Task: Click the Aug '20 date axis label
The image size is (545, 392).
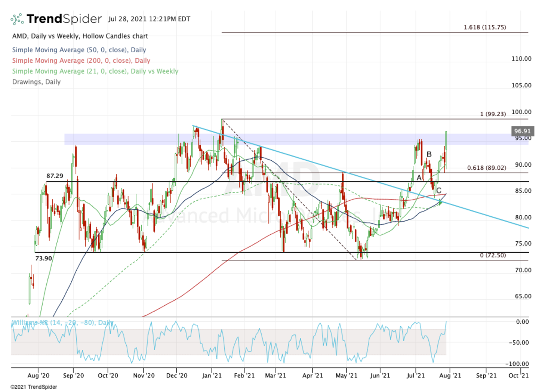Action: pyautogui.click(x=38, y=376)
